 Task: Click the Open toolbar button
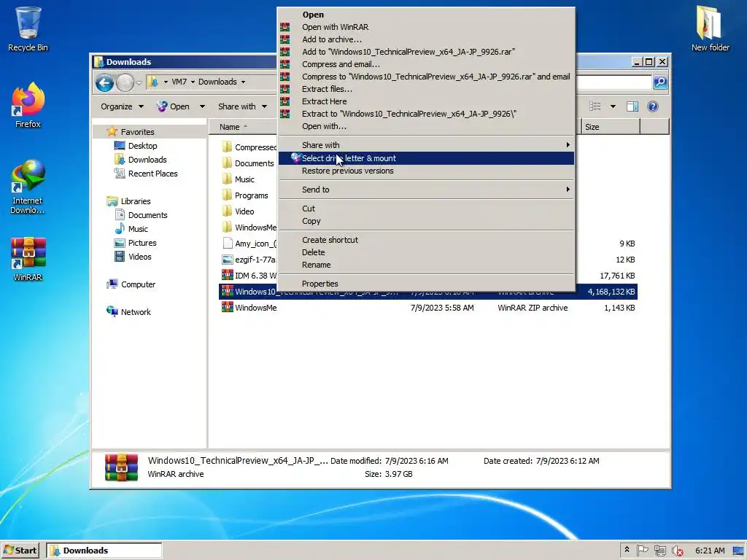coord(174,106)
